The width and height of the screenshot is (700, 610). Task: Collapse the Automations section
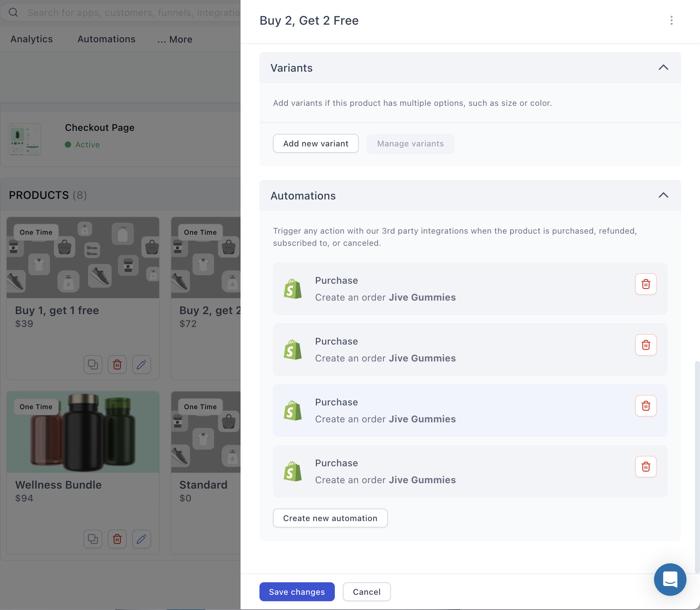663,195
